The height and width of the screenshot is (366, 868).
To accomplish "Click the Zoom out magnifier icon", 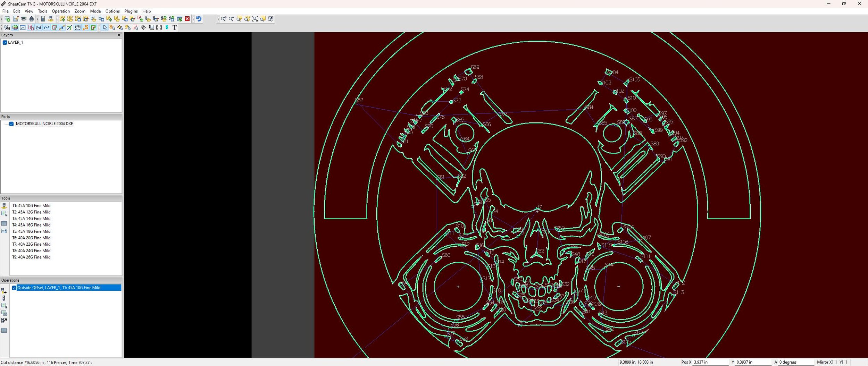I will click(232, 19).
